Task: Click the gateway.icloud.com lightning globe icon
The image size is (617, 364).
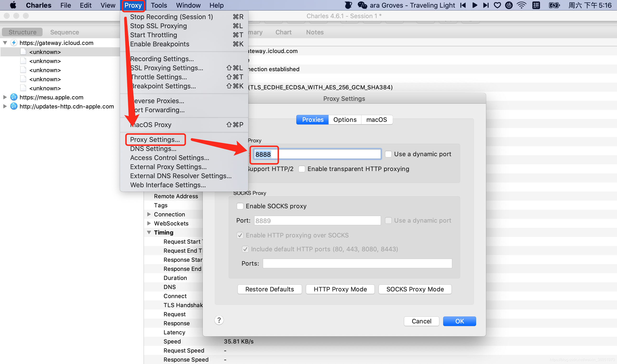Action: [14, 43]
